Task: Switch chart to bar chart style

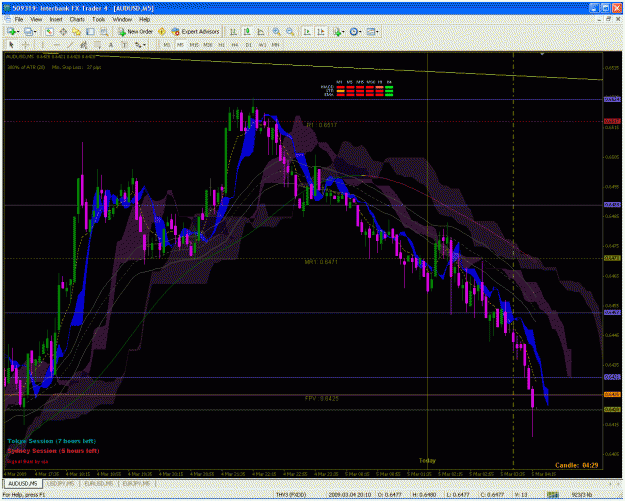Action: point(233,31)
